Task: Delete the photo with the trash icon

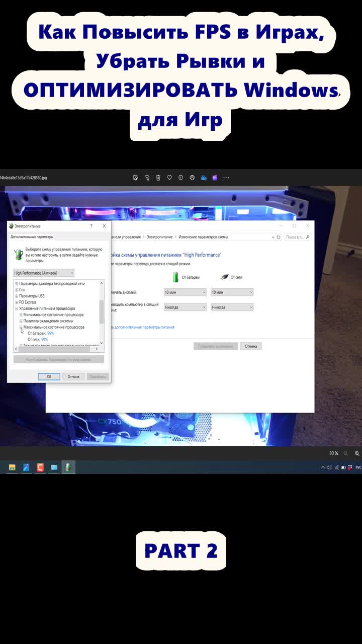Action: coord(158,178)
